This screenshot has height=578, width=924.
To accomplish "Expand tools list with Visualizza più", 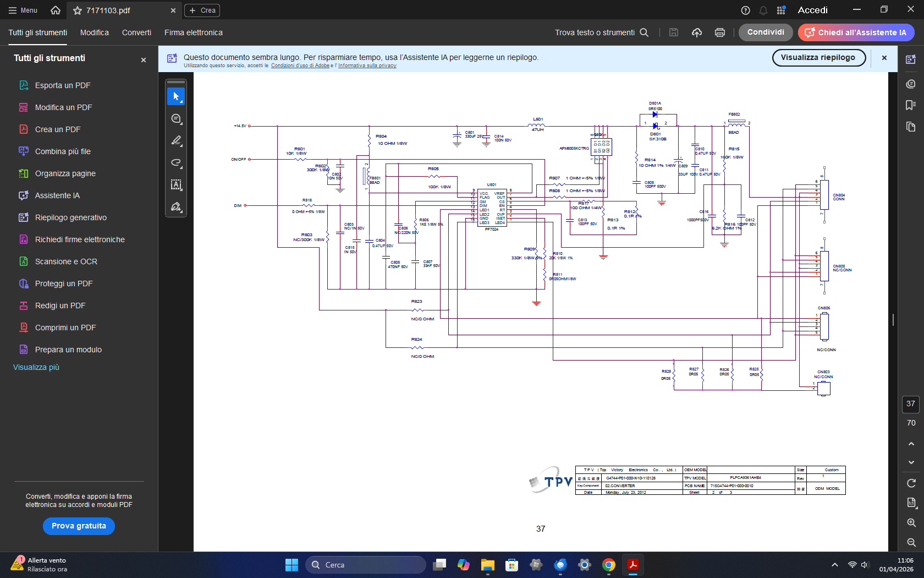I will 36,367.
